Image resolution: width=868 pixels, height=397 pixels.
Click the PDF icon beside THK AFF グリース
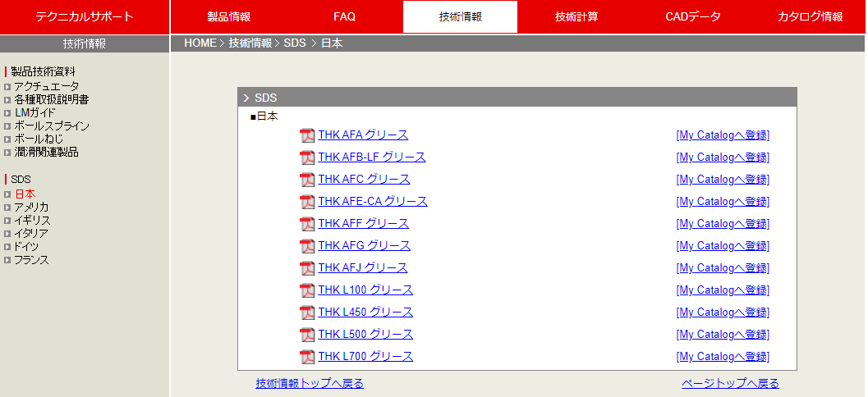point(307,224)
